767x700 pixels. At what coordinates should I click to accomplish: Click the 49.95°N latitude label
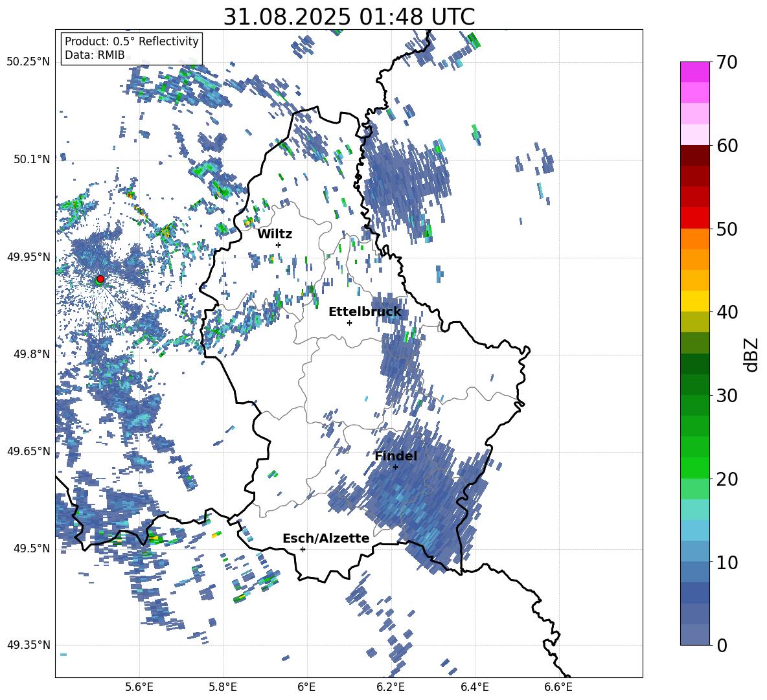[x=28, y=257]
